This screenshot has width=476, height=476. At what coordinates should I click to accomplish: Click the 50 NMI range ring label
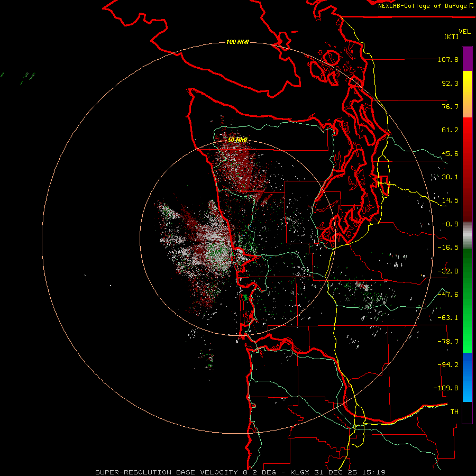(x=237, y=140)
